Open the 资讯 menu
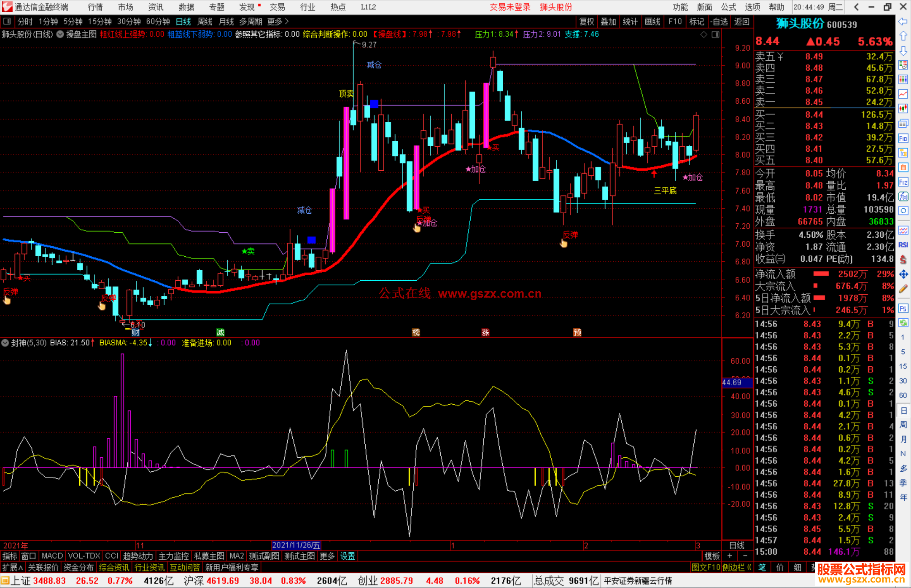911x588 pixels. coord(156,7)
